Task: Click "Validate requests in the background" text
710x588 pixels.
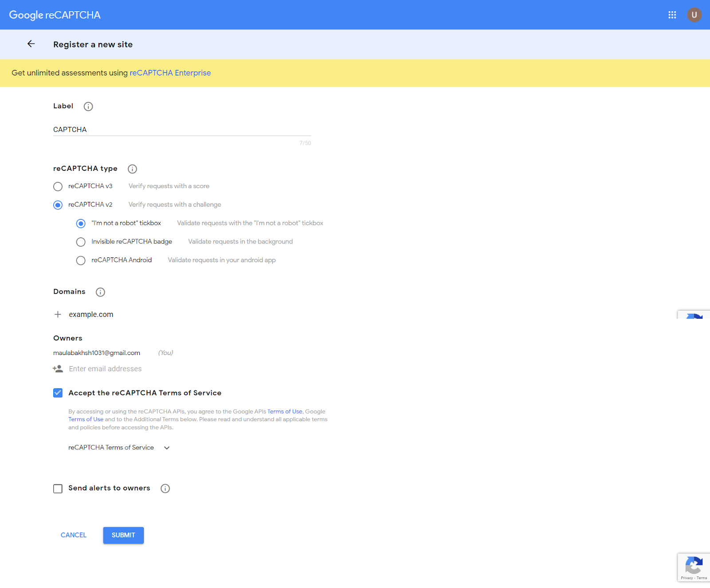Action: pos(241,241)
